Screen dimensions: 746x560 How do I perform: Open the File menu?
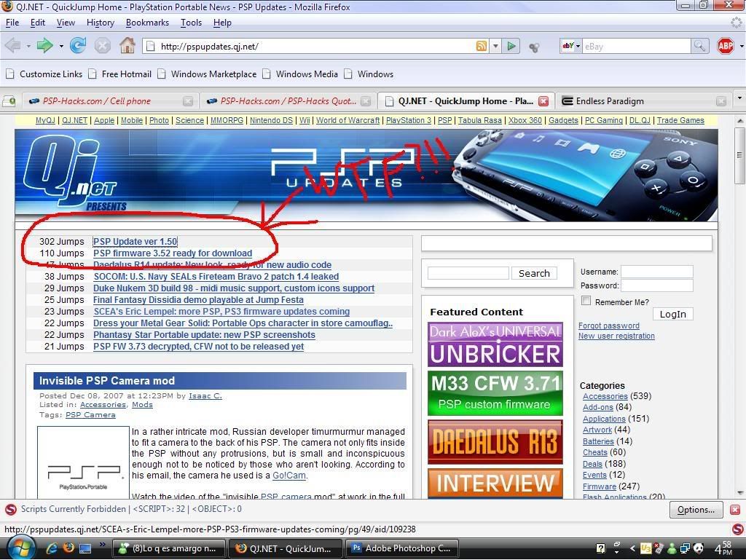(12, 23)
